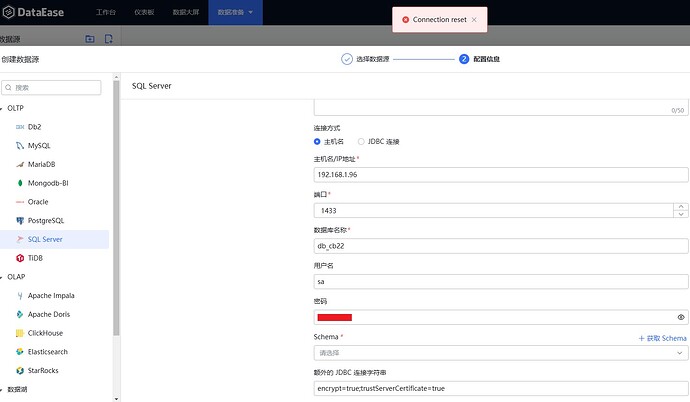Click the 主机名/IP地址 input field
Screen dimensions: 690x402
[x=500, y=174]
